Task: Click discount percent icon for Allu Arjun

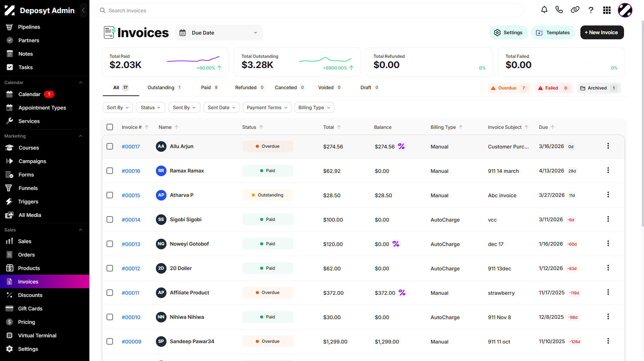Action: (x=401, y=146)
